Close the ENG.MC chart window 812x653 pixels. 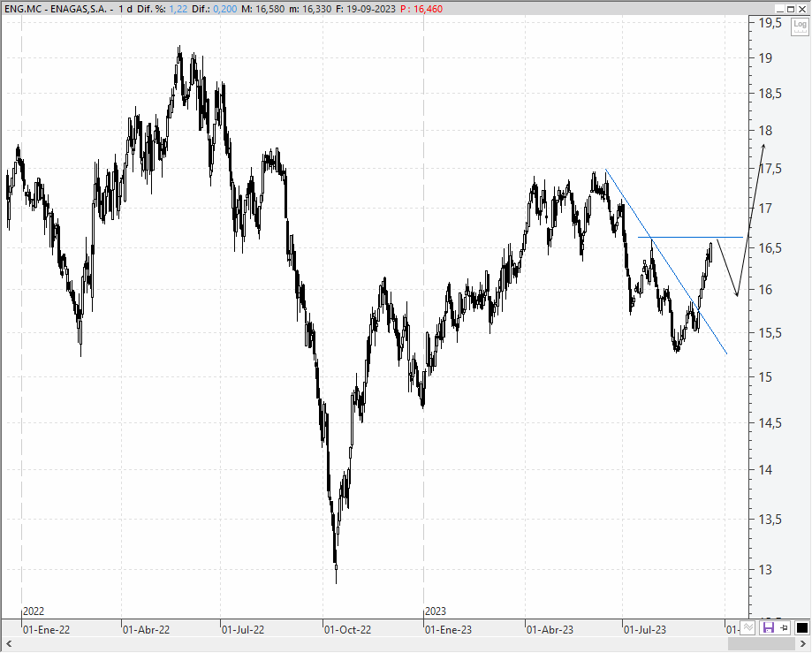(801, 9)
